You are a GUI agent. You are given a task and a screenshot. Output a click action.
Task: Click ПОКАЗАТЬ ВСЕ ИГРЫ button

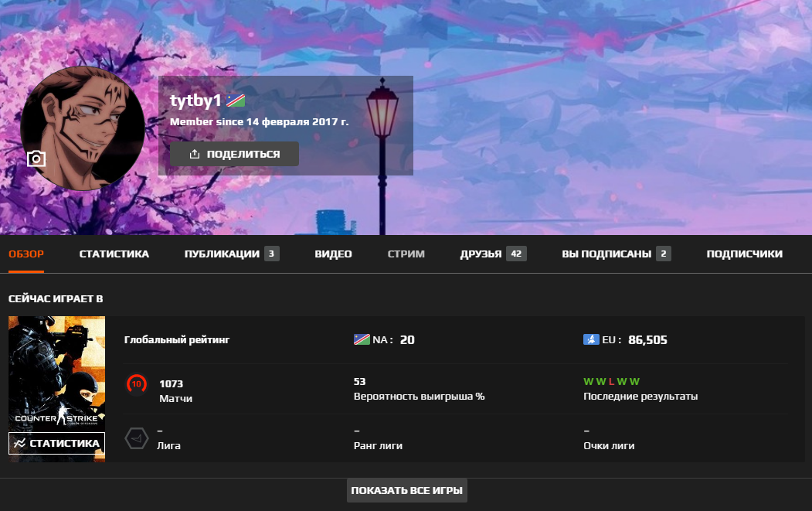point(406,490)
